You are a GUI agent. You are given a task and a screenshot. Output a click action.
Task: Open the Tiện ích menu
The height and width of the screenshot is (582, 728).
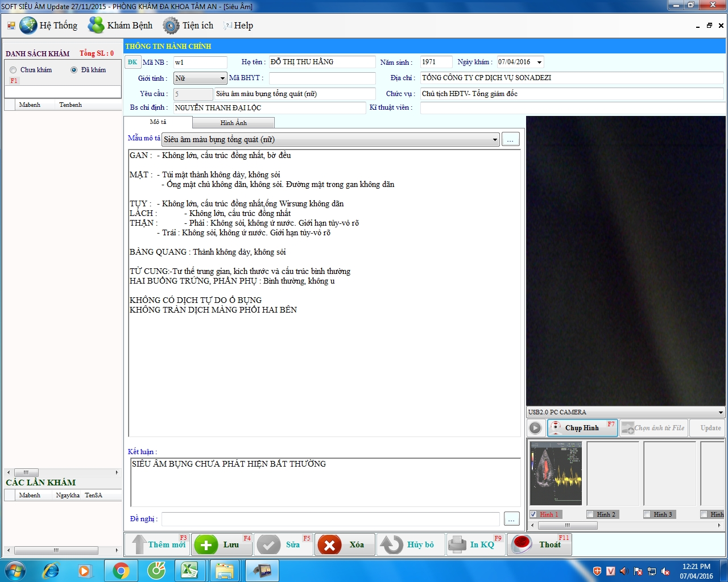coord(188,26)
